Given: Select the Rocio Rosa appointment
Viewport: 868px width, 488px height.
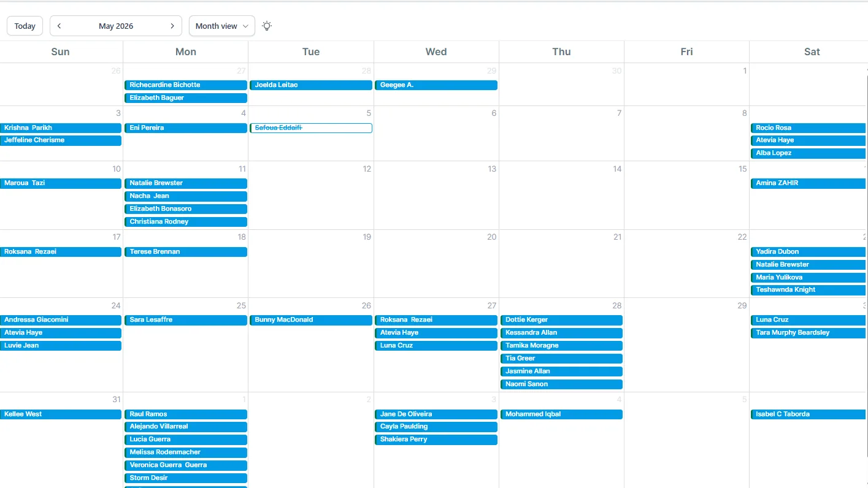Looking at the screenshot, I should [808, 128].
